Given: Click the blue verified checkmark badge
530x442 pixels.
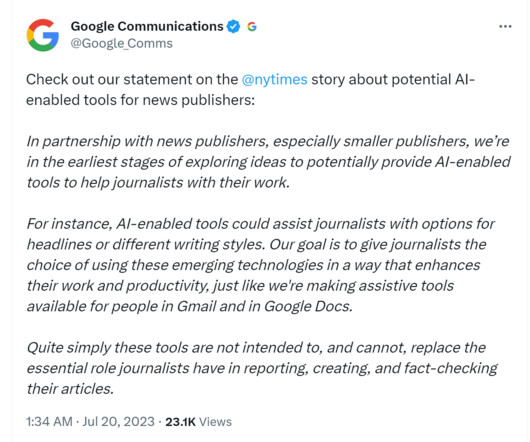Looking at the screenshot, I should (x=233, y=26).
